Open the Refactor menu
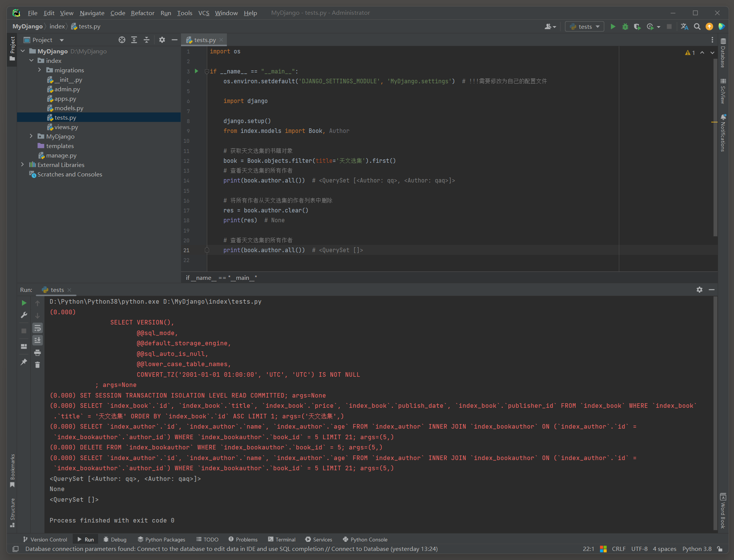Viewport: 734px width, 560px height. coord(142,13)
